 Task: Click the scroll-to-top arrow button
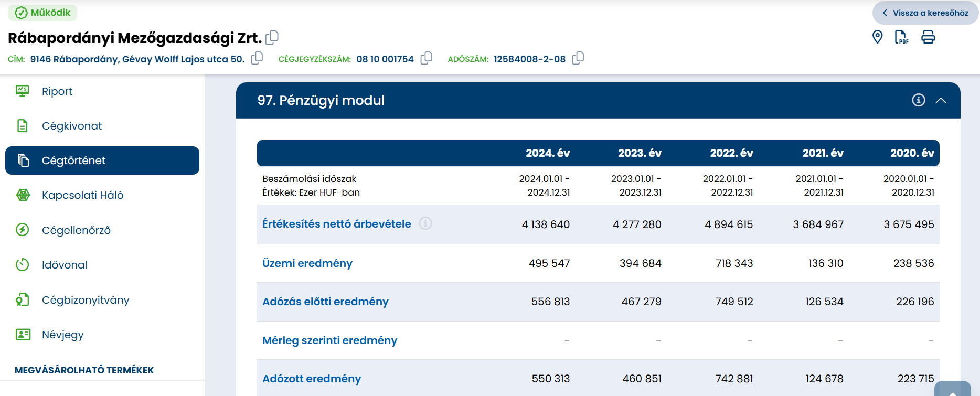coord(953,389)
